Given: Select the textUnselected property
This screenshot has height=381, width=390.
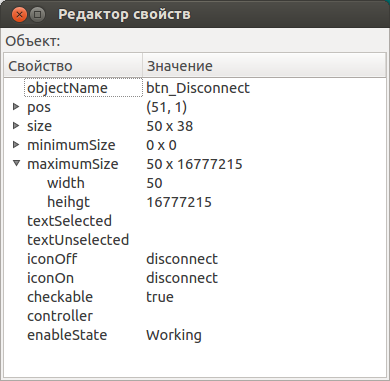Looking at the screenshot, I should (78, 240).
